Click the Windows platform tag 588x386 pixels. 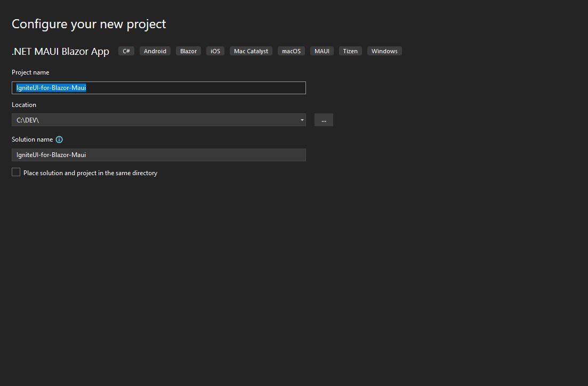pyautogui.click(x=384, y=51)
